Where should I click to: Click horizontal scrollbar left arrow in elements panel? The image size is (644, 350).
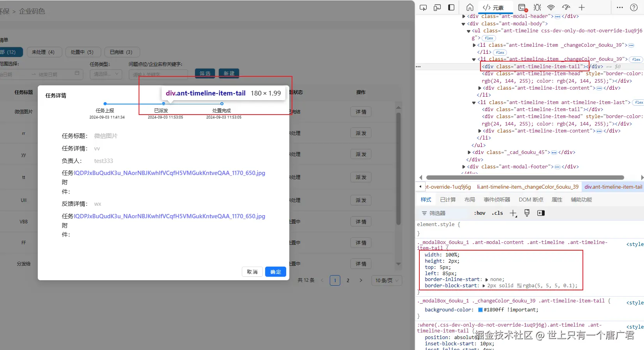tap(421, 177)
